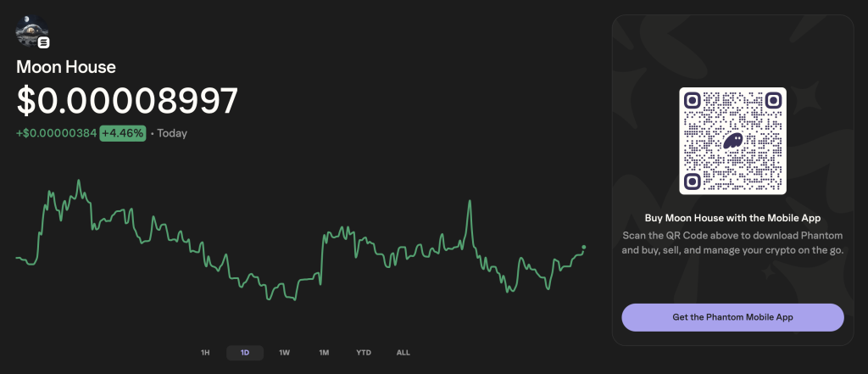This screenshot has height=374, width=868.
Task: Show the YTD price history
Action: point(364,353)
